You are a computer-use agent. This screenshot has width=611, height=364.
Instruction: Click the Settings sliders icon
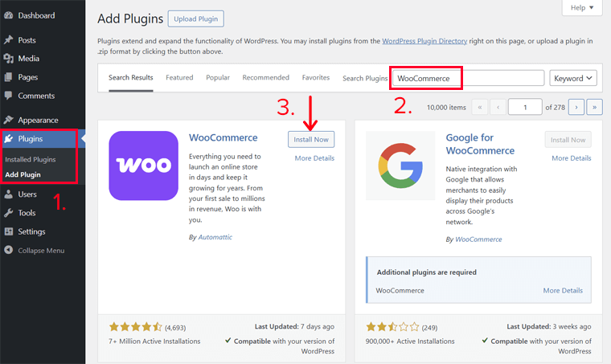pos(9,231)
